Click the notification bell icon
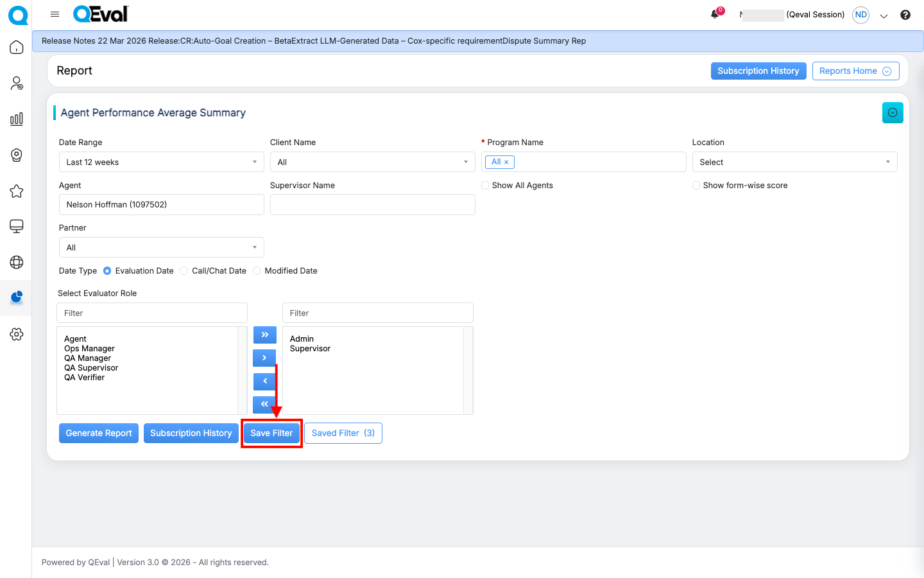This screenshot has height=578, width=924. point(715,14)
